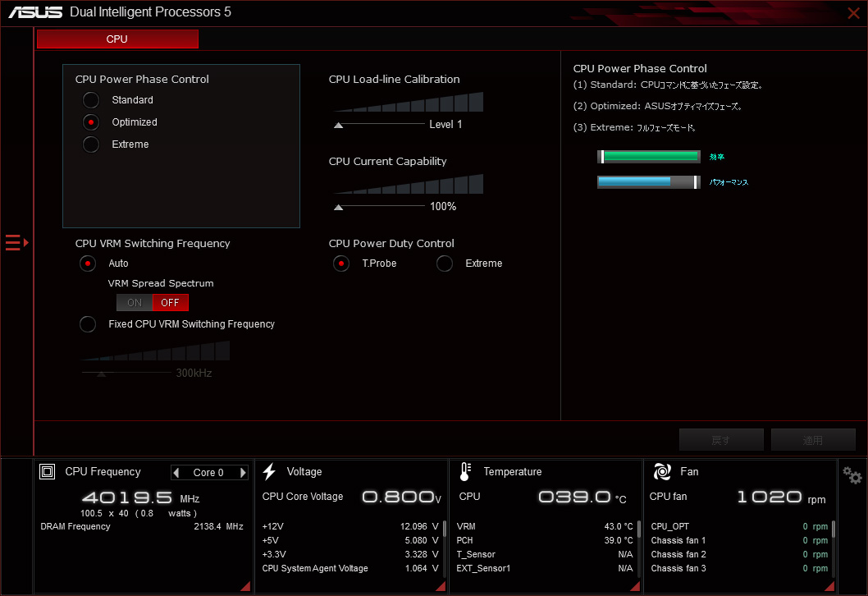
Task: Turn VRM Spread Spectrum ON
Action: click(135, 302)
